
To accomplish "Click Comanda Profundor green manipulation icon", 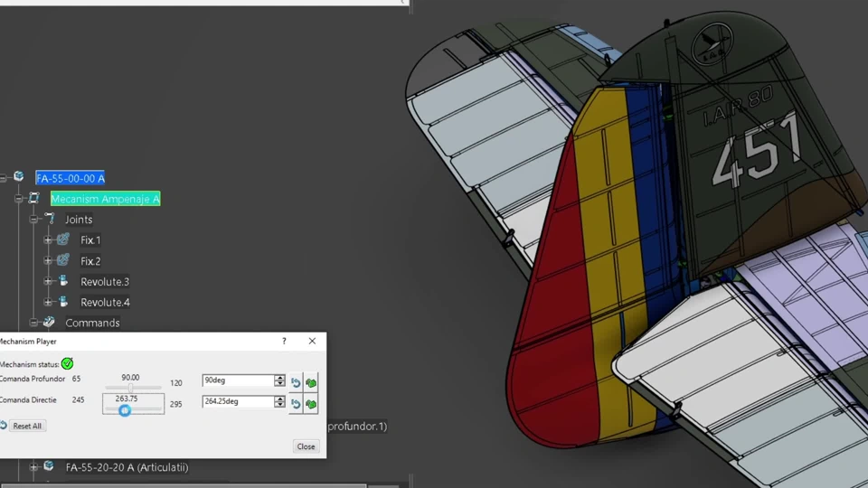I will tap(311, 383).
